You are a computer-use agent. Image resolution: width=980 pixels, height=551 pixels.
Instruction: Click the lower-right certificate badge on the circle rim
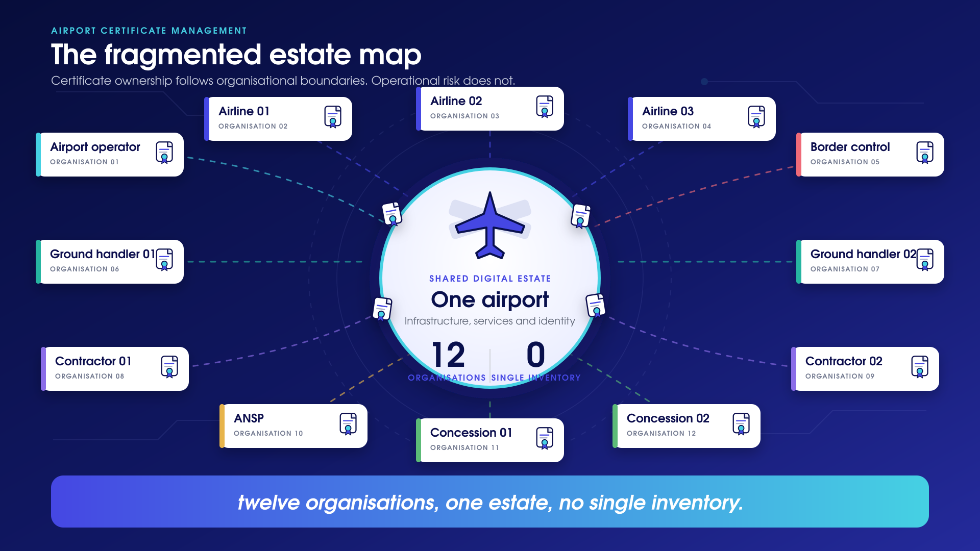pyautogui.click(x=596, y=306)
